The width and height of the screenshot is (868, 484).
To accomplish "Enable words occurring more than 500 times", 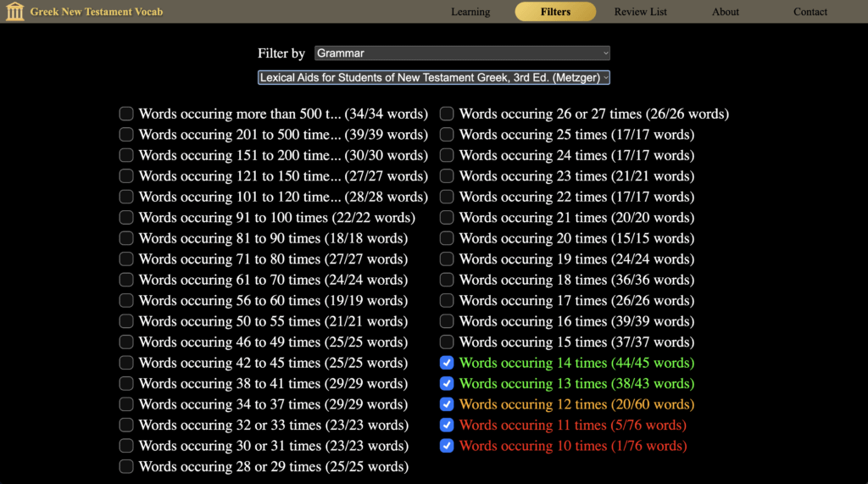I will tap(126, 114).
